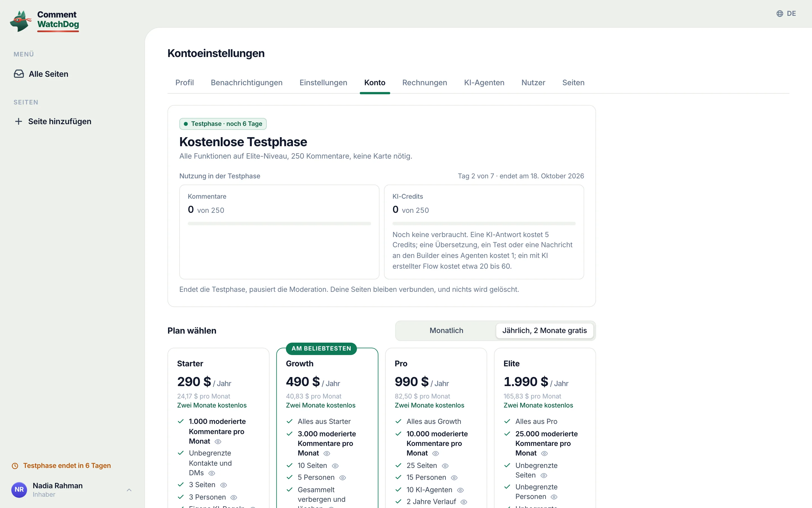
Task: Click the clock icon by Testphase endet
Action: point(15,466)
